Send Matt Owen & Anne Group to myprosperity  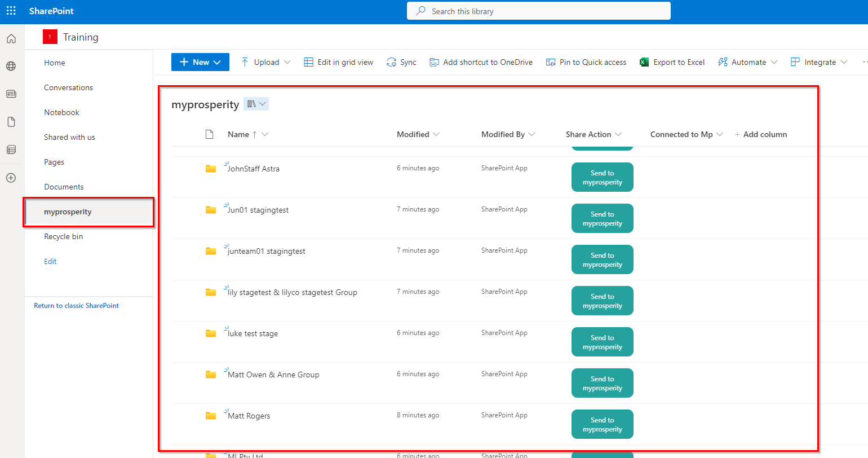point(603,383)
